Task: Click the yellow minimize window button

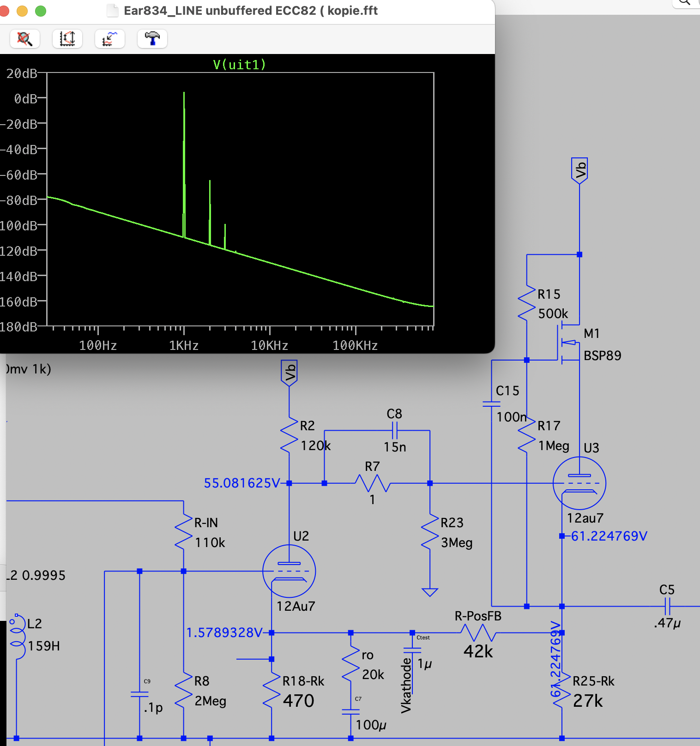Action: tap(22, 11)
